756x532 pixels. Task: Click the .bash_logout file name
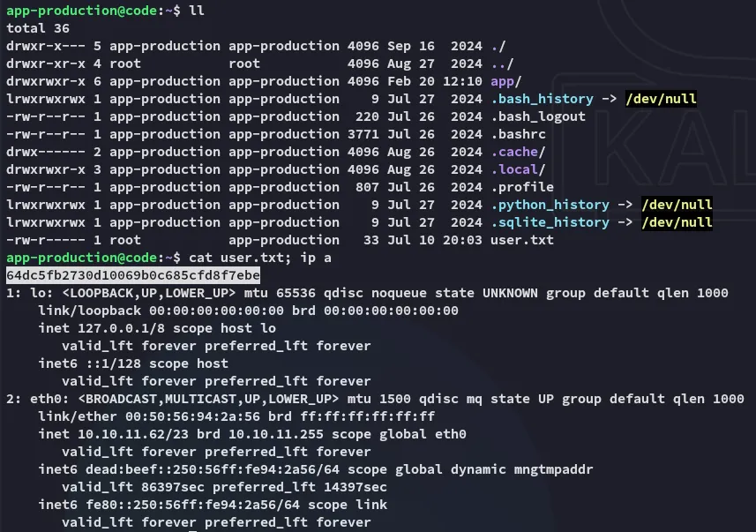pos(538,116)
